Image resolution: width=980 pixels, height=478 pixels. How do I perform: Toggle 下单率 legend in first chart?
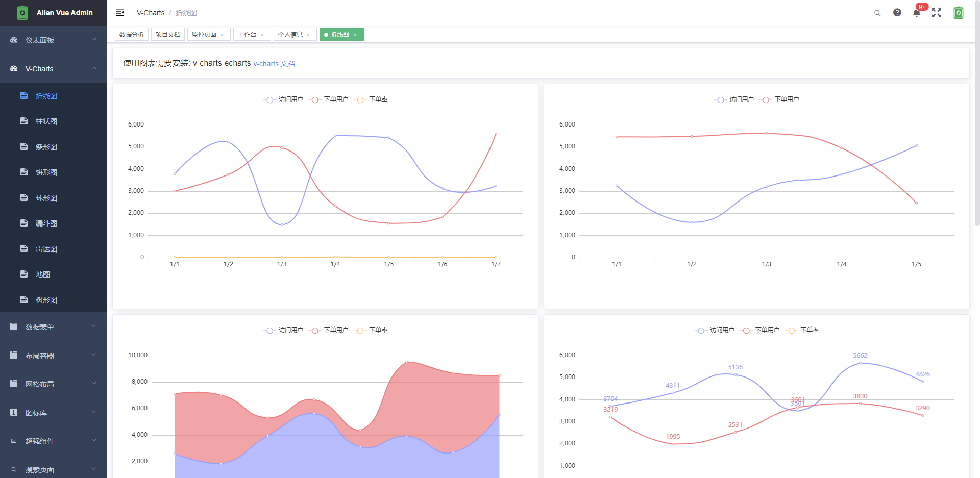[371, 99]
